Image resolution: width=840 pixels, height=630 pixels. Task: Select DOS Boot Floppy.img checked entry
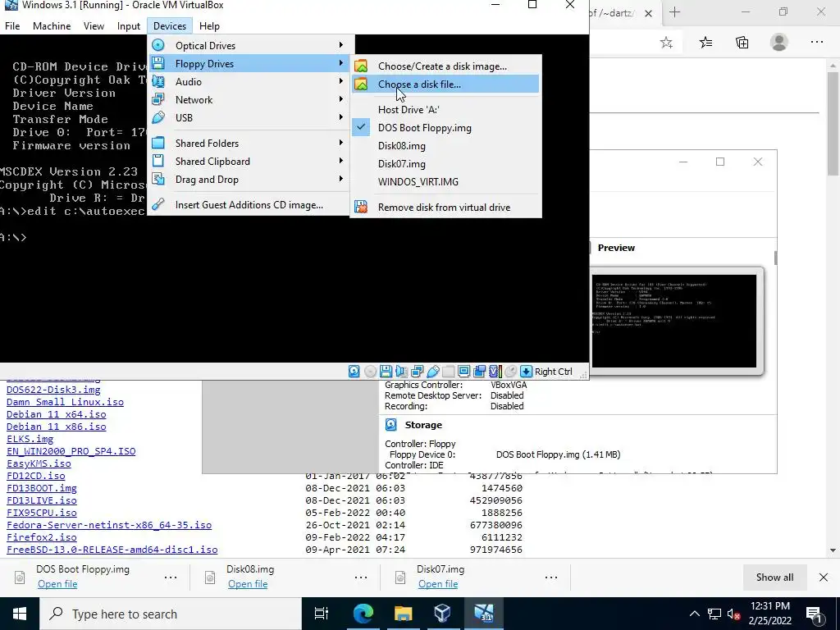(x=445, y=128)
